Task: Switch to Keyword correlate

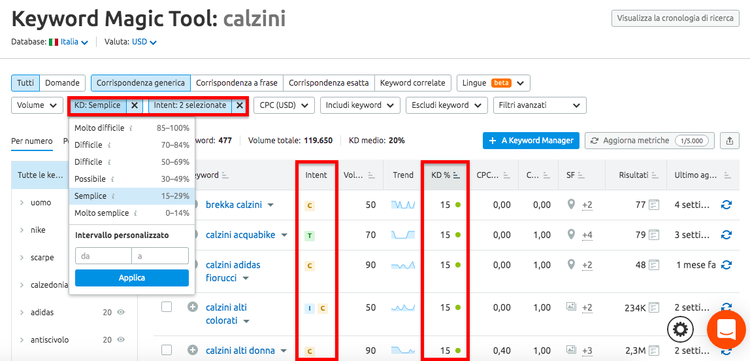Action: coord(412,83)
